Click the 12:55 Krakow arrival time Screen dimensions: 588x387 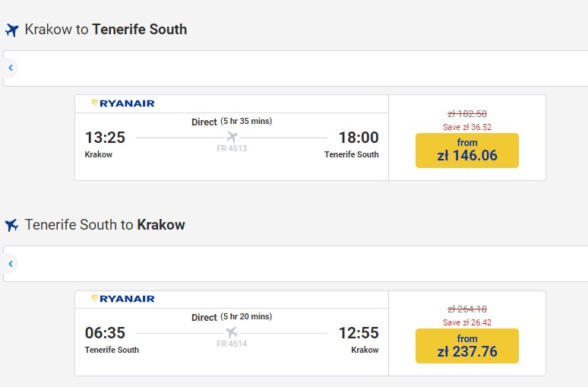click(358, 333)
